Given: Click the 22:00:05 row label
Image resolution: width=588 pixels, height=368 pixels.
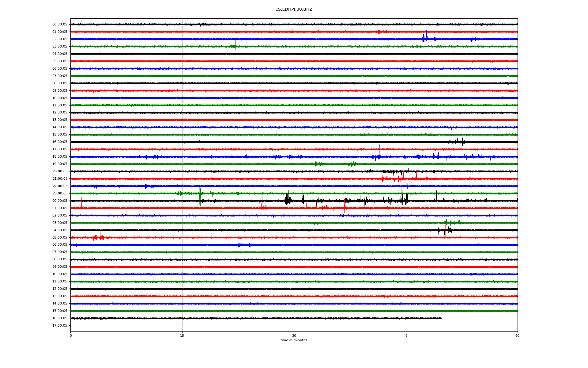Looking at the screenshot, I should click(60, 186).
